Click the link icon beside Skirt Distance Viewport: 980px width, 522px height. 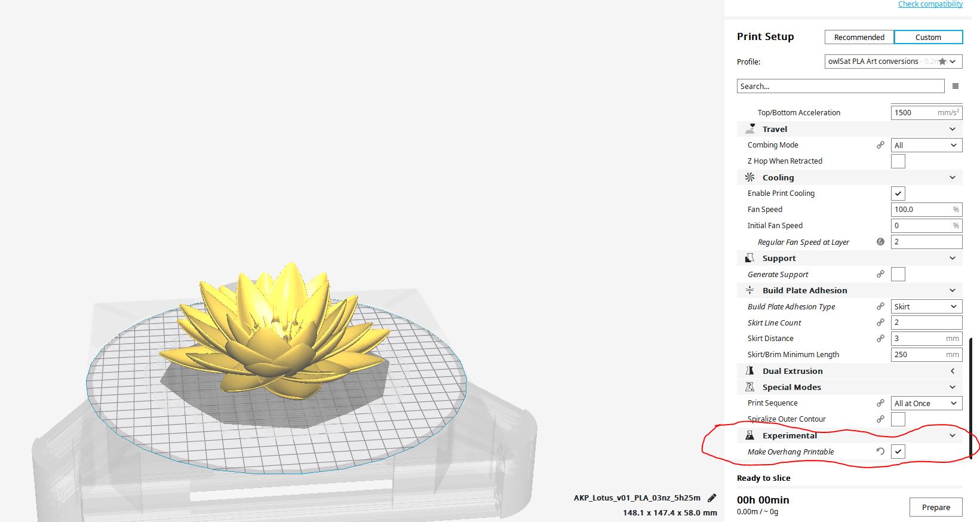point(880,339)
